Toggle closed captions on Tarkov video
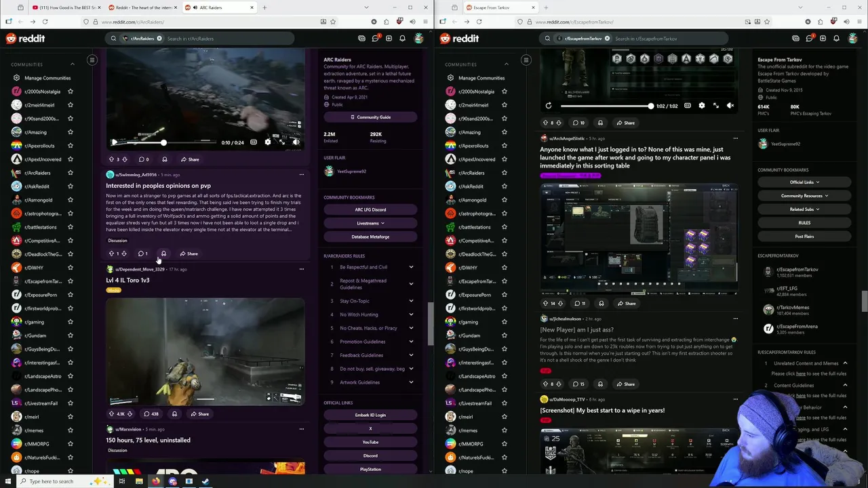 tap(687, 106)
